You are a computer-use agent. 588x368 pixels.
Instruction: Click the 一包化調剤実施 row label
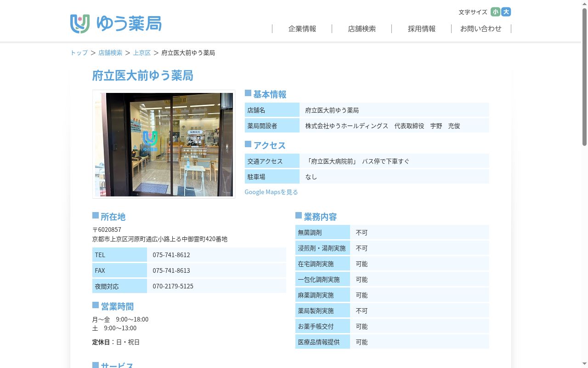[322, 280]
